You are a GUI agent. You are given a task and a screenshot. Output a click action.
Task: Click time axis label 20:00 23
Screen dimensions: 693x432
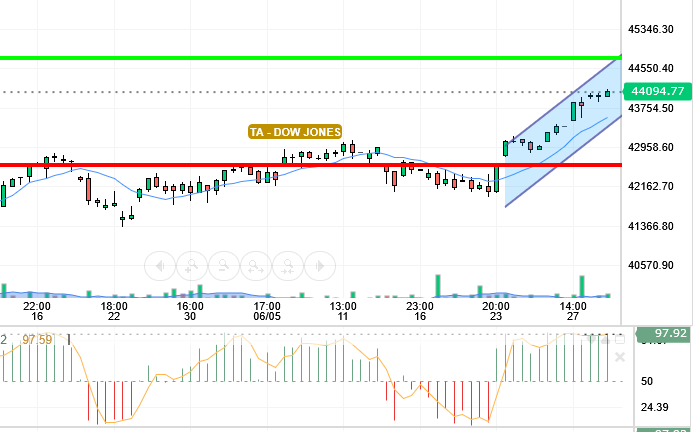[x=496, y=311]
